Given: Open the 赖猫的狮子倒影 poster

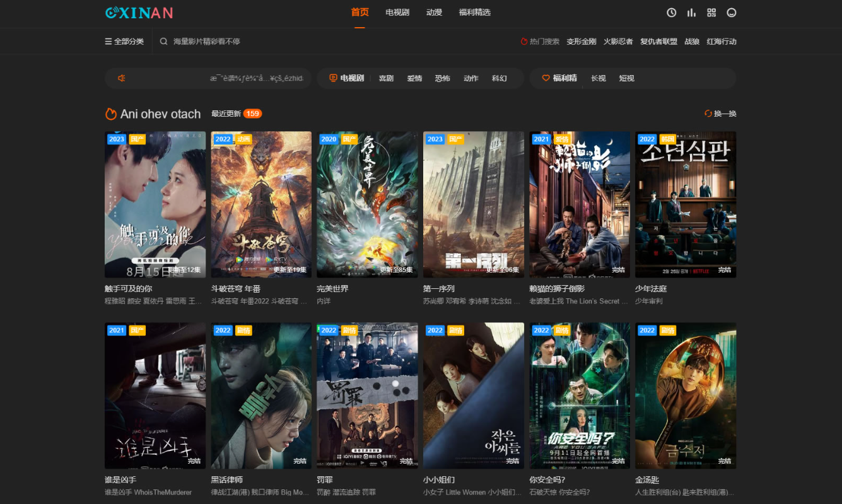Looking at the screenshot, I should point(580,204).
